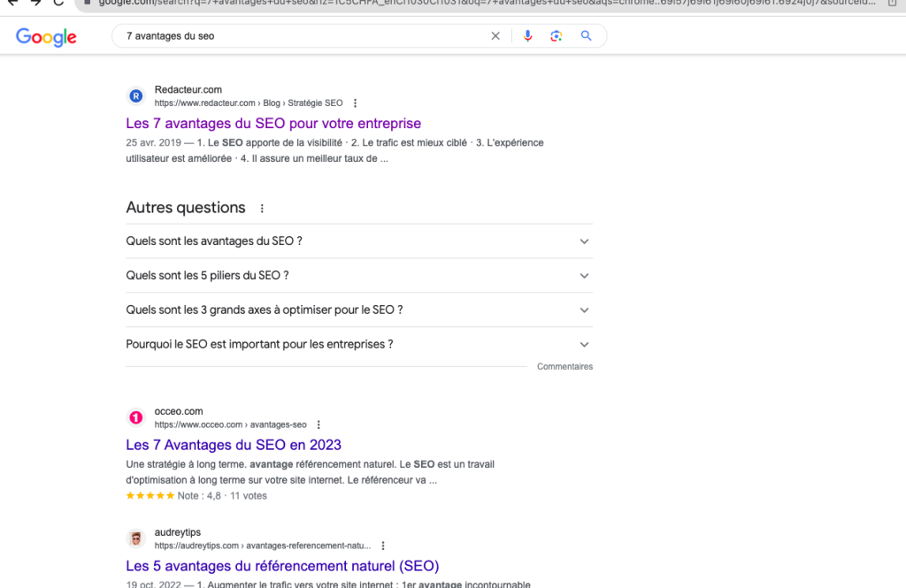This screenshot has width=906, height=588.
Task: Click the blue magnifier search icon
Action: 586,36
